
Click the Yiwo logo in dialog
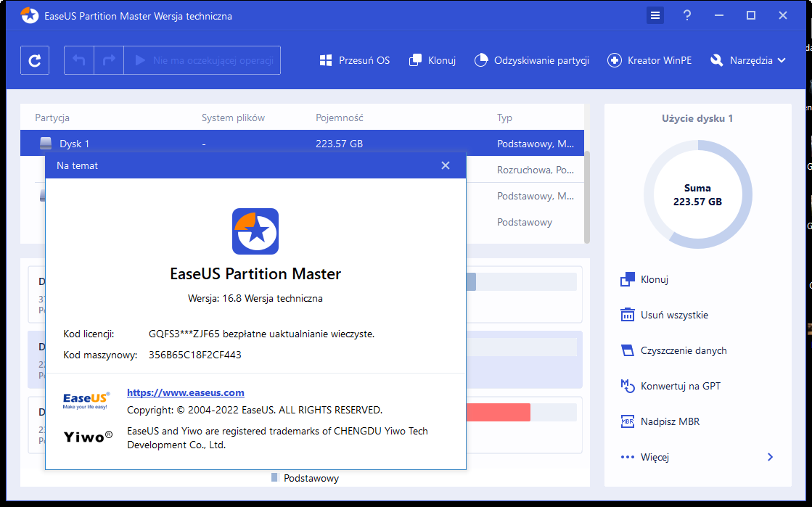[88, 437]
